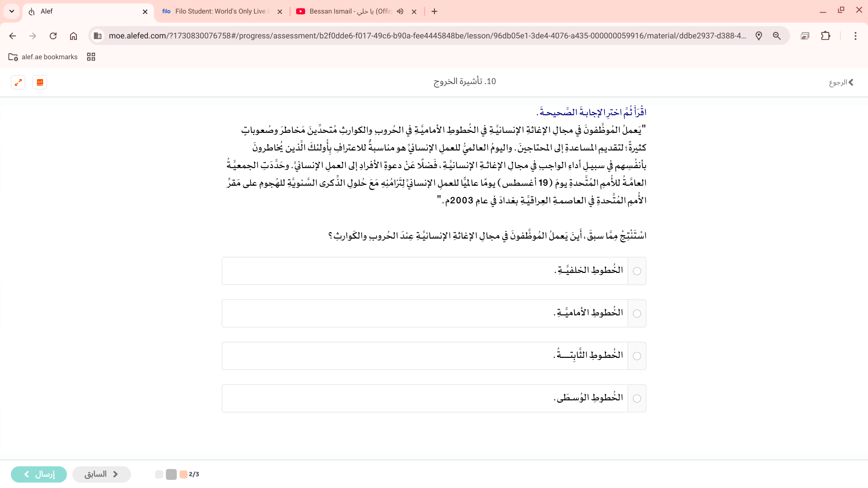Click the zoom magnifier in address bar
The image size is (868, 488).
click(x=777, y=36)
